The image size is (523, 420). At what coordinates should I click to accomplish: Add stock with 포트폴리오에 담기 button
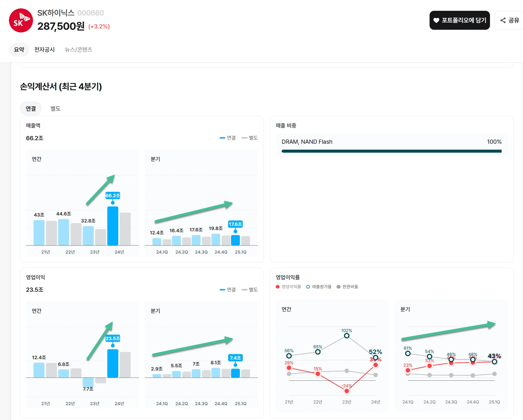pyautogui.click(x=460, y=20)
